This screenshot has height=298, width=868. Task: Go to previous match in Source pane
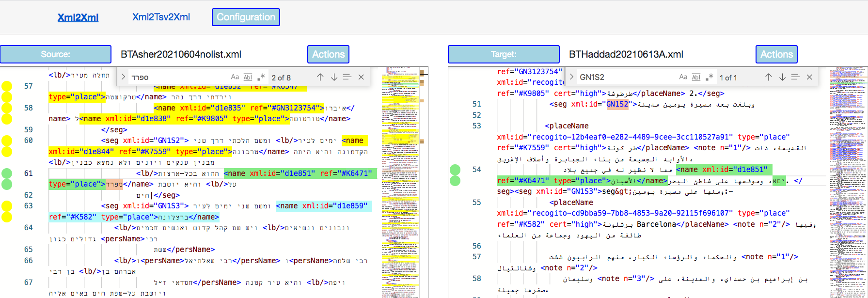pos(320,77)
